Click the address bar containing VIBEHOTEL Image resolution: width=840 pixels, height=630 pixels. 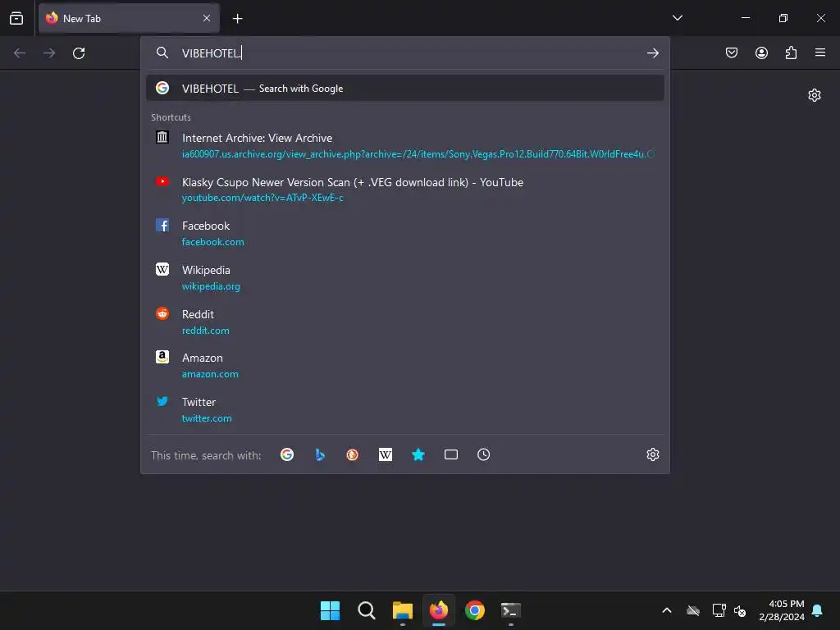pos(407,53)
